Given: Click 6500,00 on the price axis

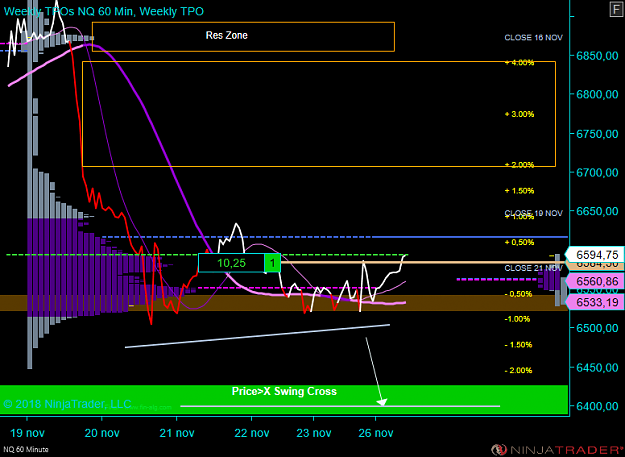Looking at the screenshot, I should (597, 328).
